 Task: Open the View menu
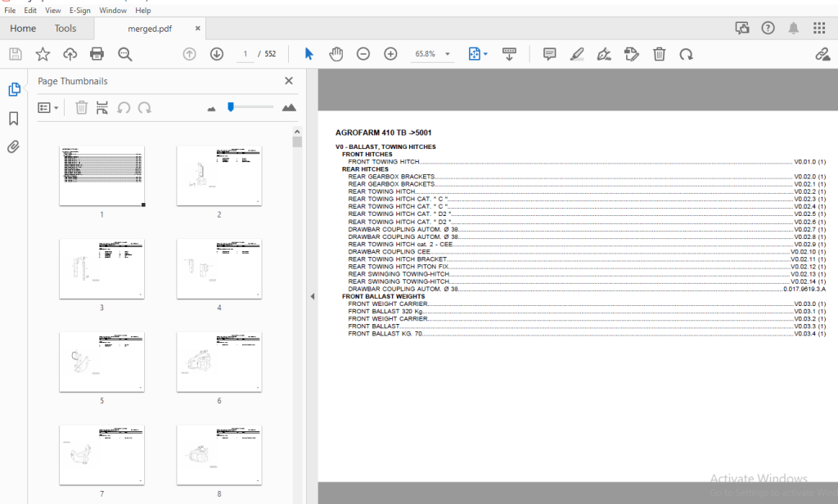[x=53, y=10]
